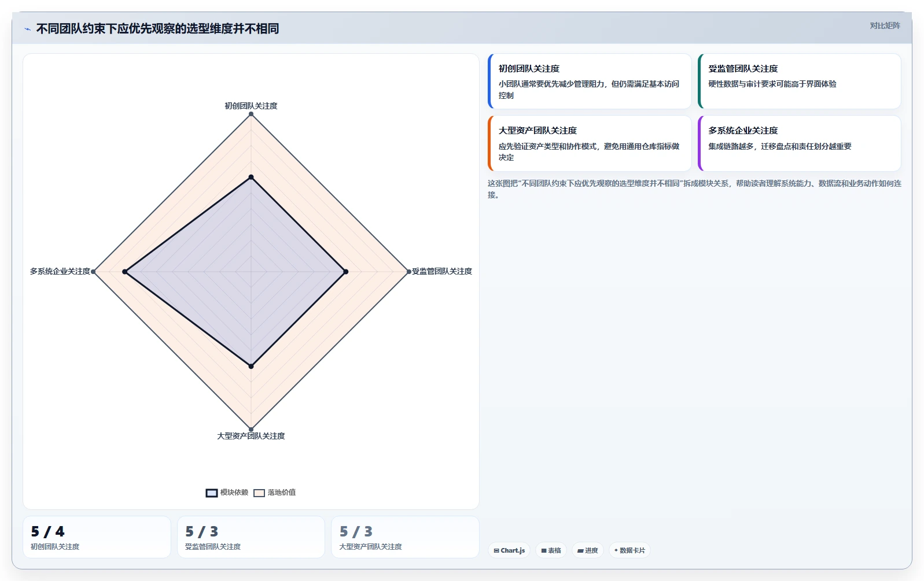Select the 进度 tag chip

588,550
